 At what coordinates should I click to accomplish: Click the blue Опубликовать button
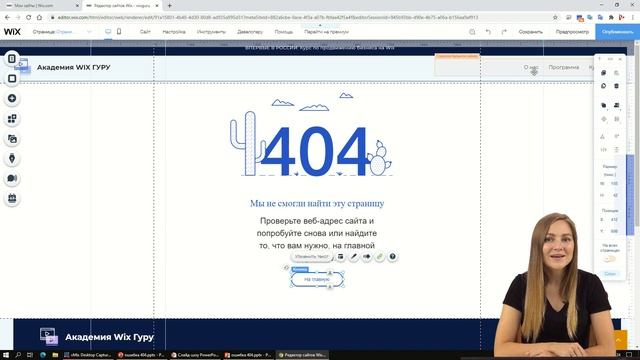[x=618, y=32]
